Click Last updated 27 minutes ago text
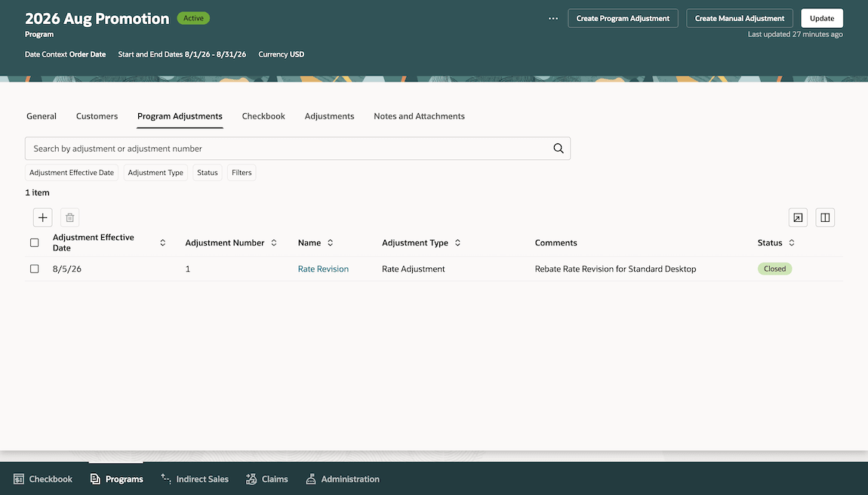The height and width of the screenshot is (495, 868). pos(795,34)
